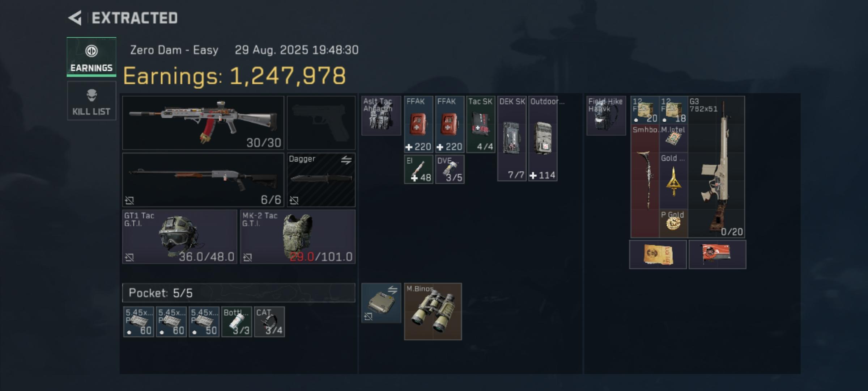Toggle swap arrows on the safe container slot

point(392,290)
